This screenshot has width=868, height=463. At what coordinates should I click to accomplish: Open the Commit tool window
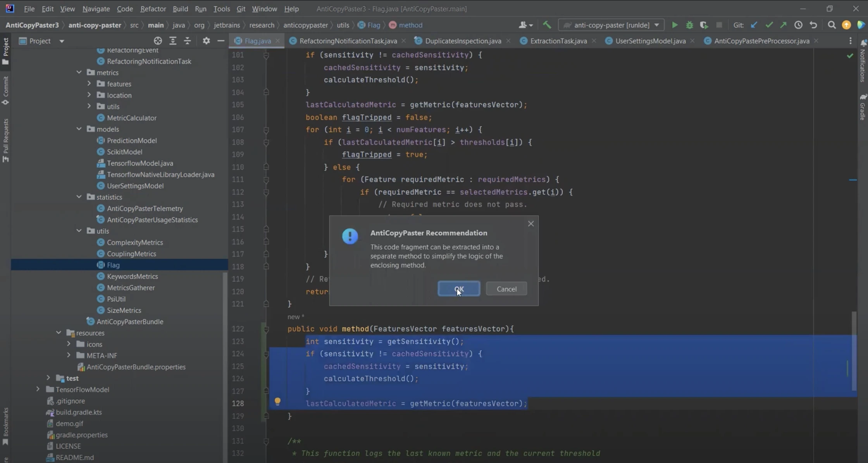tap(5, 91)
